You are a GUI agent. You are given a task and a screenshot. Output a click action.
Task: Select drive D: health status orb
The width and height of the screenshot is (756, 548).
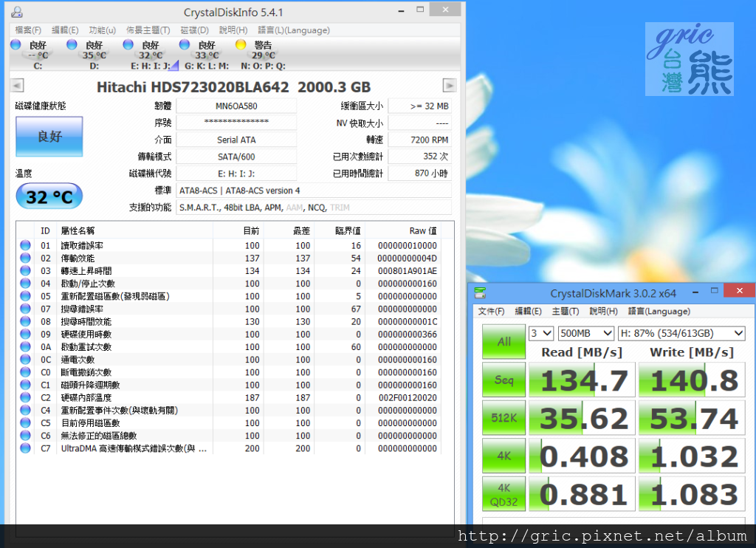pos(72,45)
